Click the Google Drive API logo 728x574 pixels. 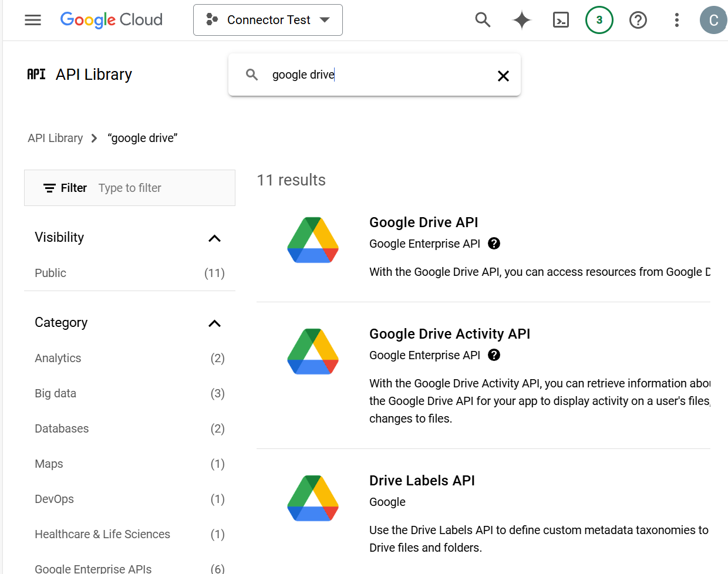[313, 240]
